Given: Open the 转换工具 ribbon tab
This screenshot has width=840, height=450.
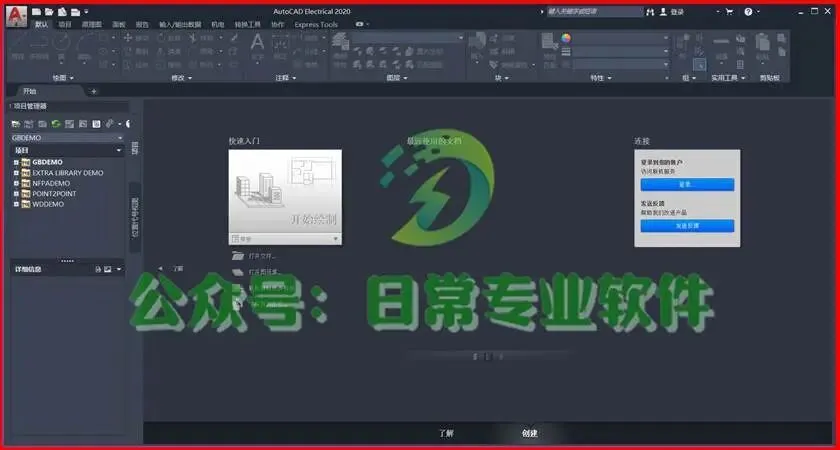Looking at the screenshot, I should [x=248, y=25].
